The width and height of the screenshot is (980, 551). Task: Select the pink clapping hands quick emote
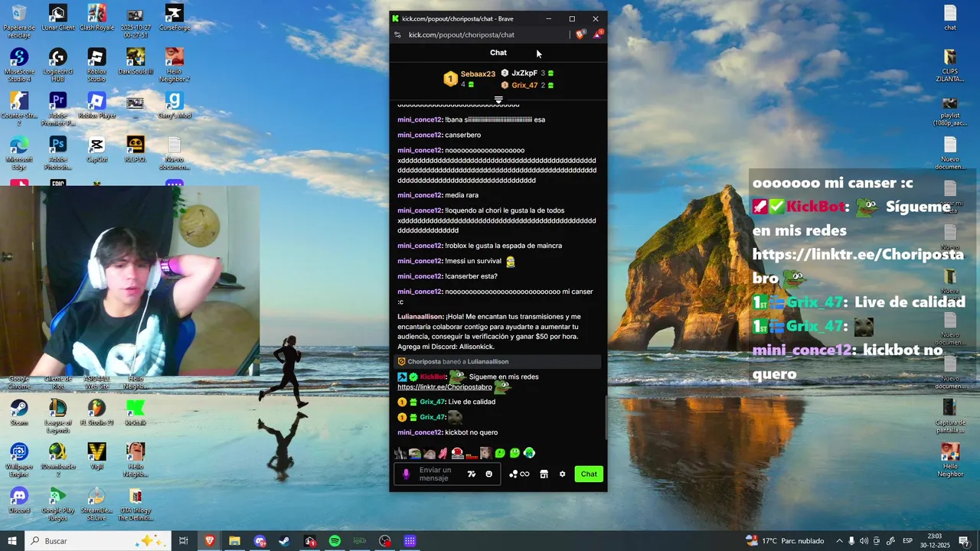pos(443,453)
